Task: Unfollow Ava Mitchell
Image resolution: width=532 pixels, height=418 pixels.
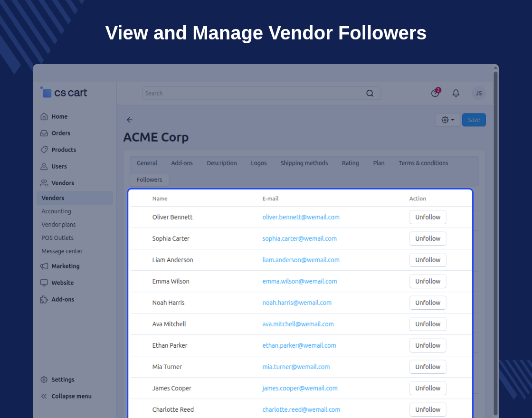Action: (427, 324)
